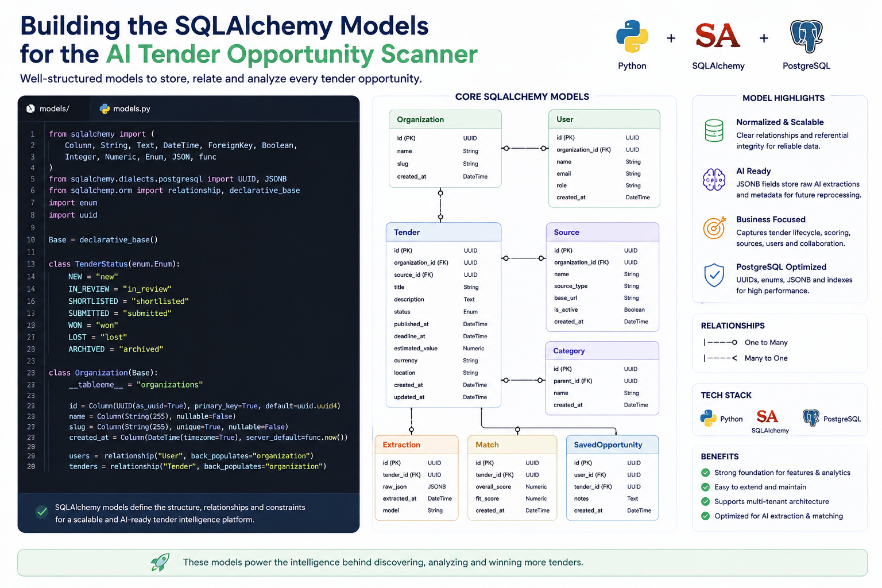Viewport: 882px width, 588px height.
Task: Switch to the models.py tab
Action: [125, 109]
